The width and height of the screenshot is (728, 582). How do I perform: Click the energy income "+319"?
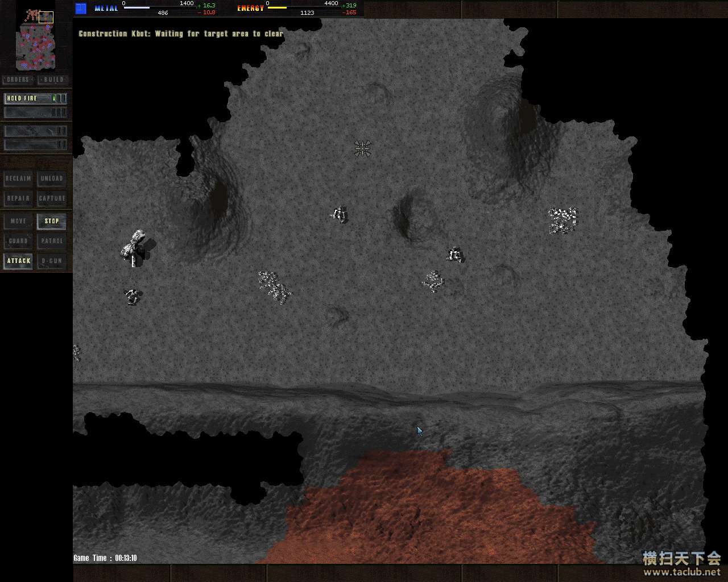(x=349, y=5)
